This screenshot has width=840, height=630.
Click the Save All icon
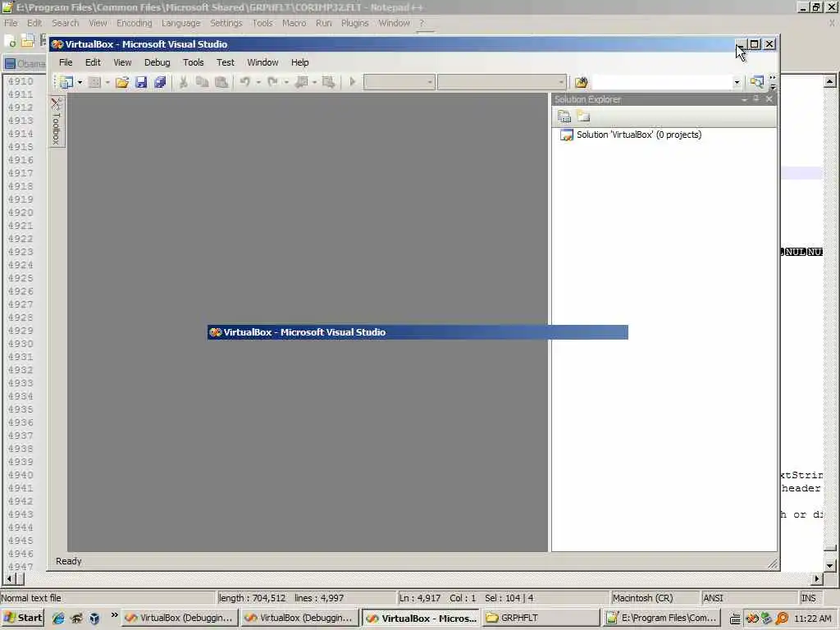(160, 82)
